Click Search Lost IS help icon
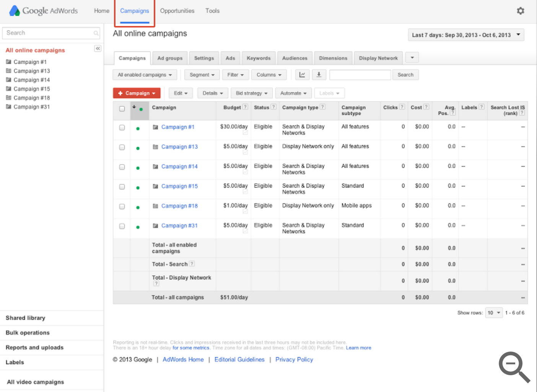Image resolution: width=537 pixels, height=392 pixels. (522, 113)
